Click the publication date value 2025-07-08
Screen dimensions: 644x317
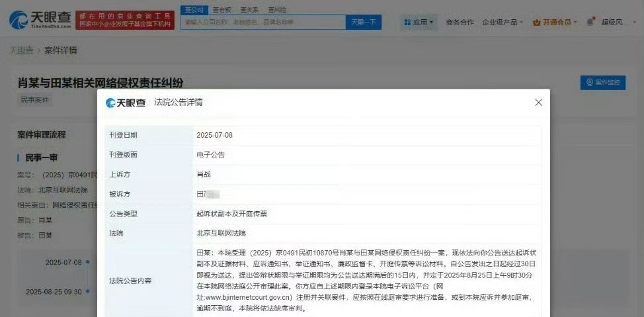[x=214, y=135]
